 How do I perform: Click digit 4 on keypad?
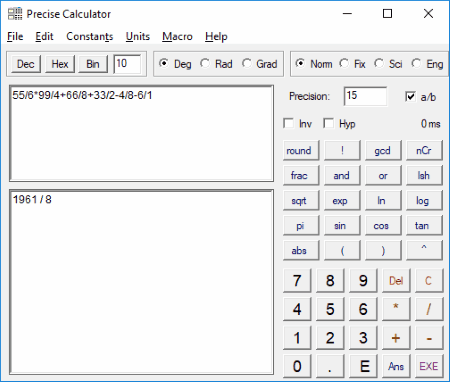coord(297,310)
